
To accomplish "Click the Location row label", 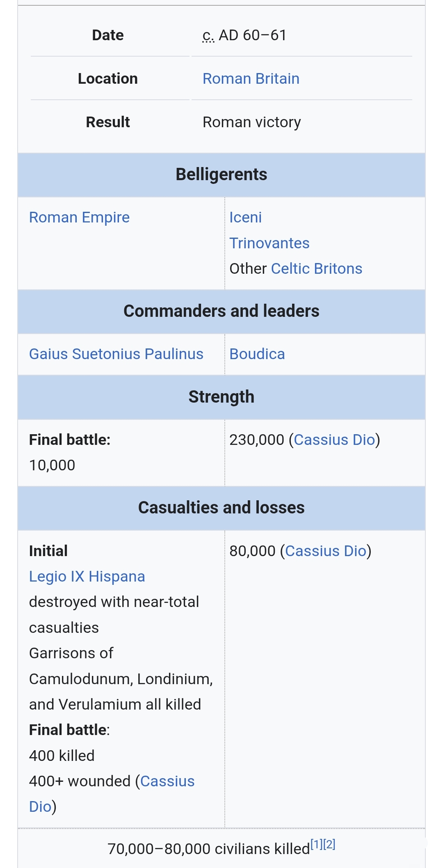I will tap(108, 78).
